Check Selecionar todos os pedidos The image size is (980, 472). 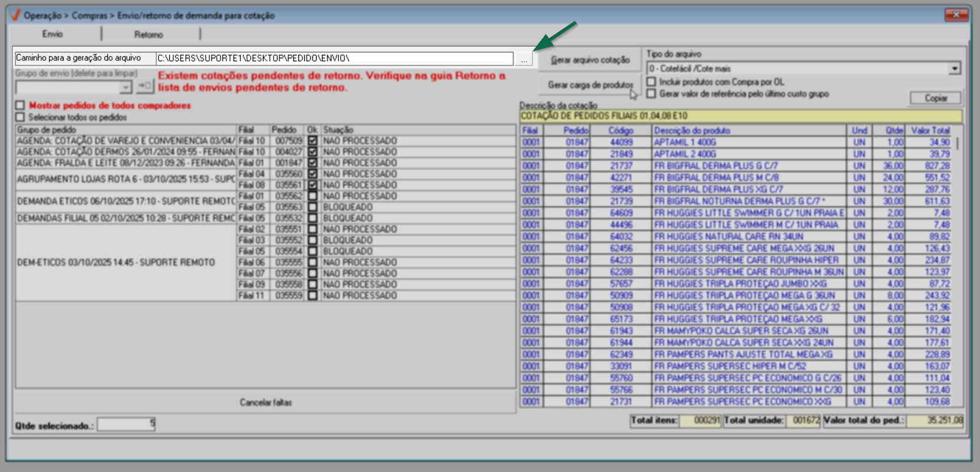pos(21,117)
